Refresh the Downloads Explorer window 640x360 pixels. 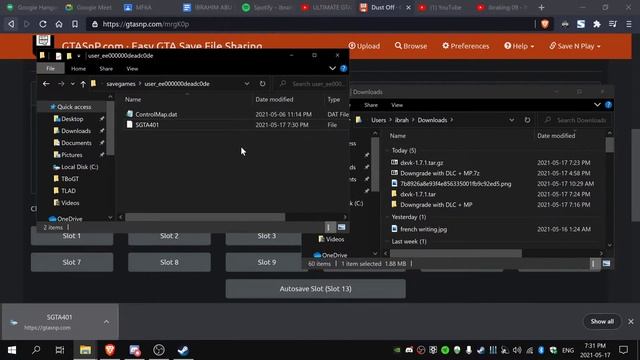(527, 120)
